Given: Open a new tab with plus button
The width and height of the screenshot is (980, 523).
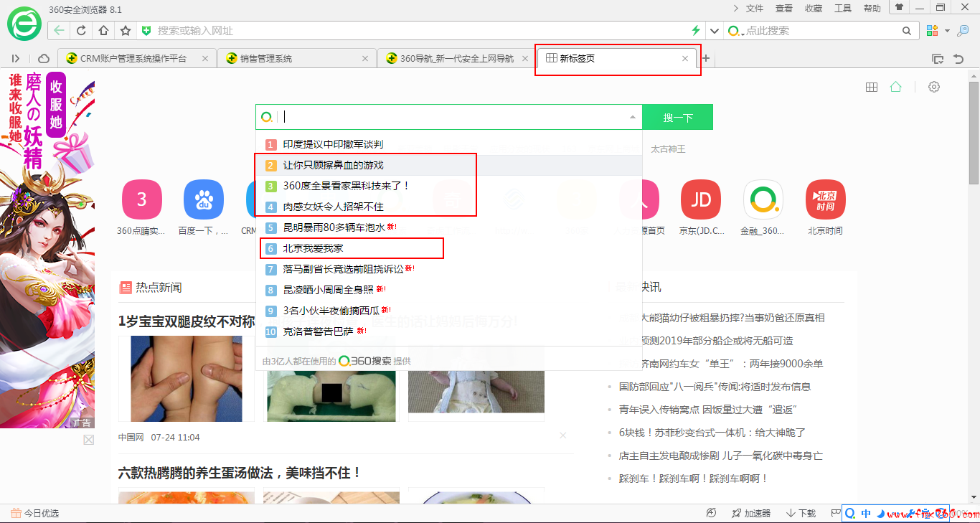Looking at the screenshot, I should pyautogui.click(x=706, y=58).
